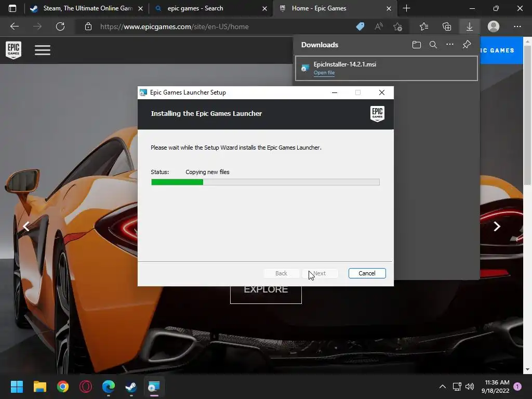Open the tab actions menu icon
Image resolution: width=532 pixels, height=399 pixels.
point(12,8)
